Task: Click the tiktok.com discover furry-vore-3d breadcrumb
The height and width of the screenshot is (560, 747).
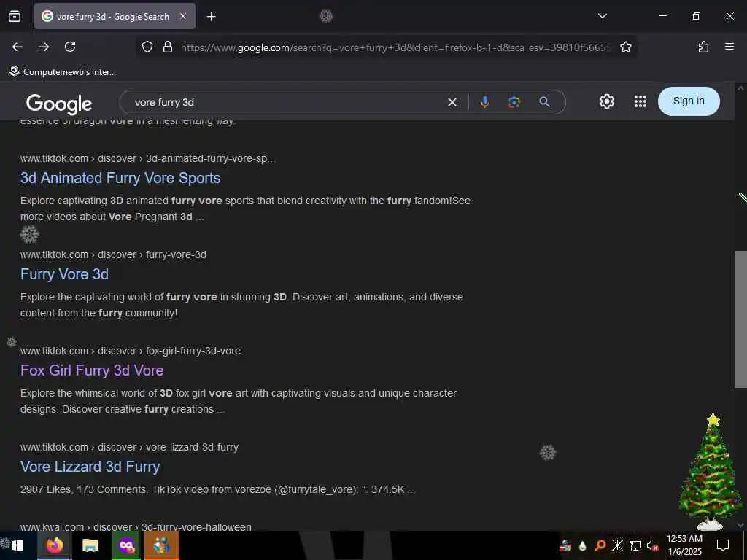Action: coord(113,254)
